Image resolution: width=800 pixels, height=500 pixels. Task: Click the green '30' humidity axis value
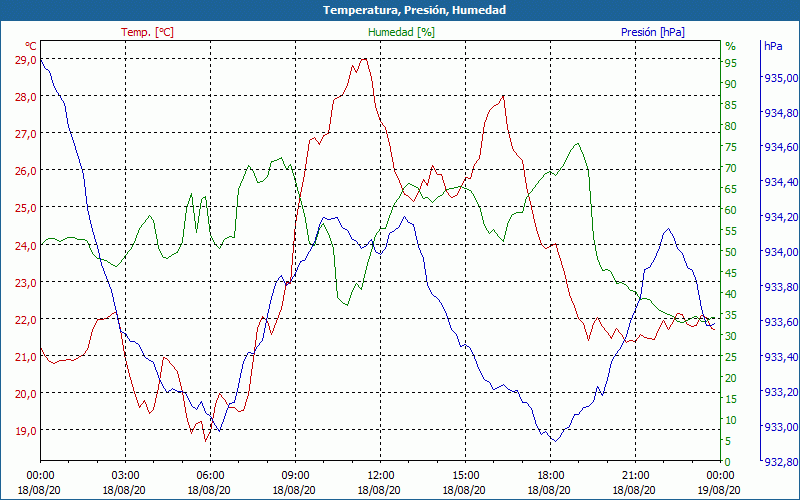click(x=731, y=336)
